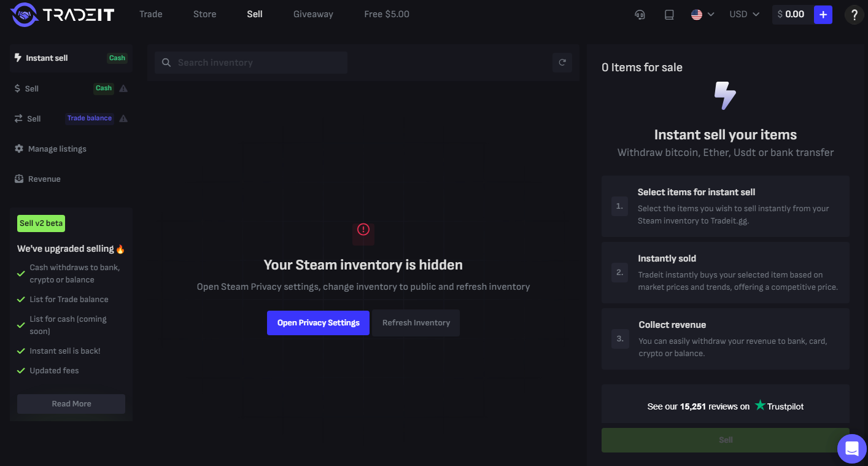
Task: Focus the Search inventory field
Action: pyautogui.click(x=258, y=63)
